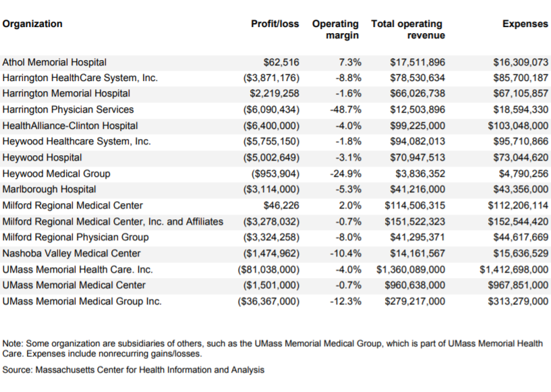Click UMass Memorial Health Care. Inc. name
Viewport: 551px width, 392px height.
coord(78,269)
